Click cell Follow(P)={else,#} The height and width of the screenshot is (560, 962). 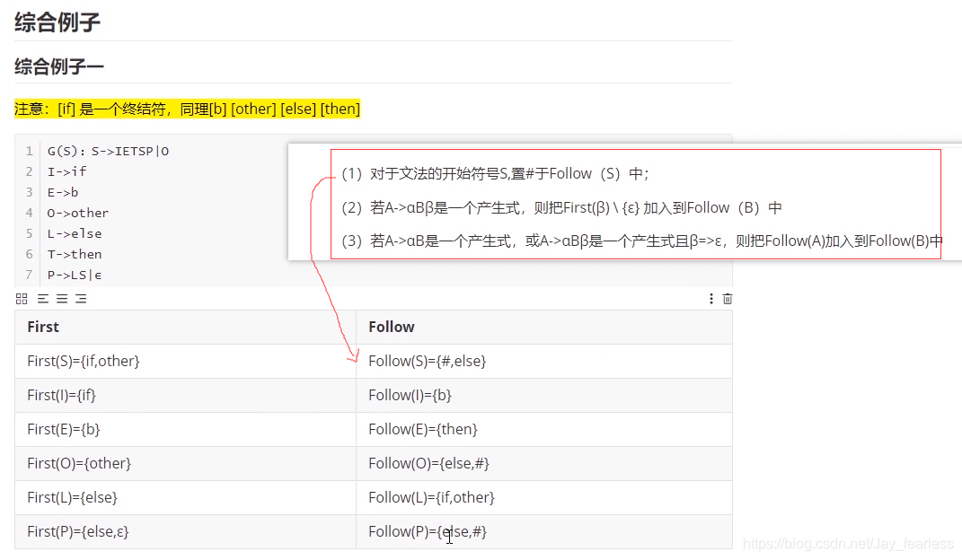tap(544, 532)
